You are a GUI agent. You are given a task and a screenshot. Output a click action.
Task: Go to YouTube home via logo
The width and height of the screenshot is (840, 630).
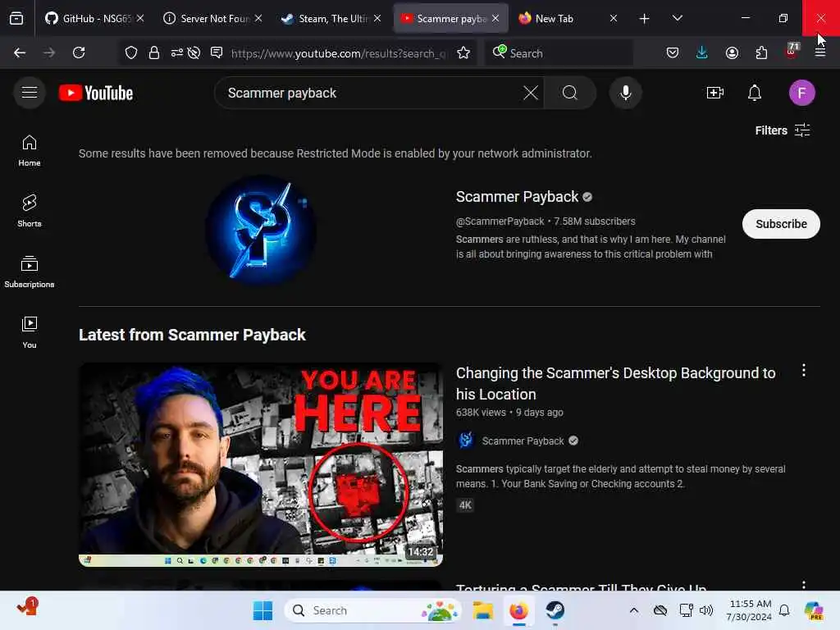pyautogui.click(x=97, y=93)
